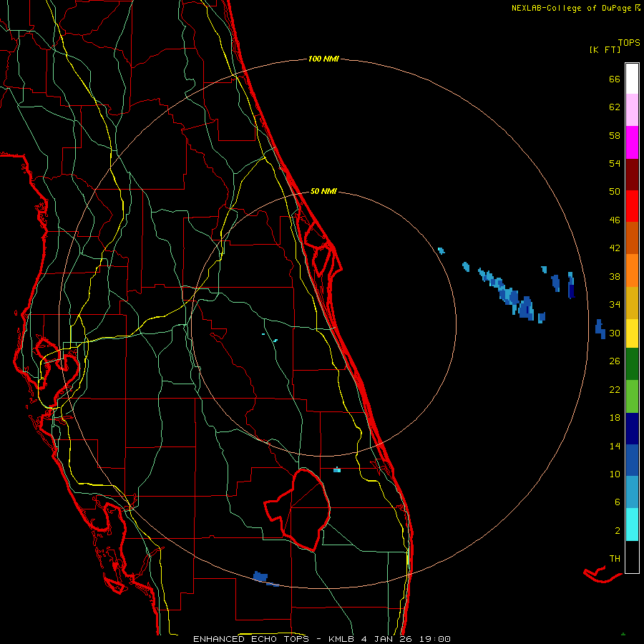
Task: Click the yellow 34 K FT legend swatch
Action: point(632,333)
